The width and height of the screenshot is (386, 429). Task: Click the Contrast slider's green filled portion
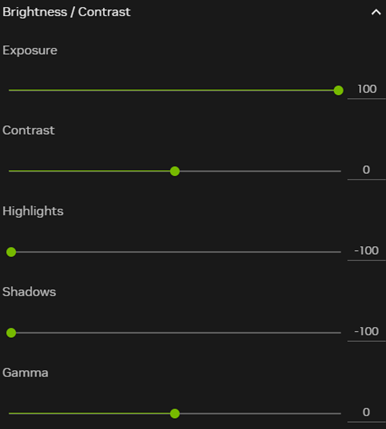pos(89,171)
